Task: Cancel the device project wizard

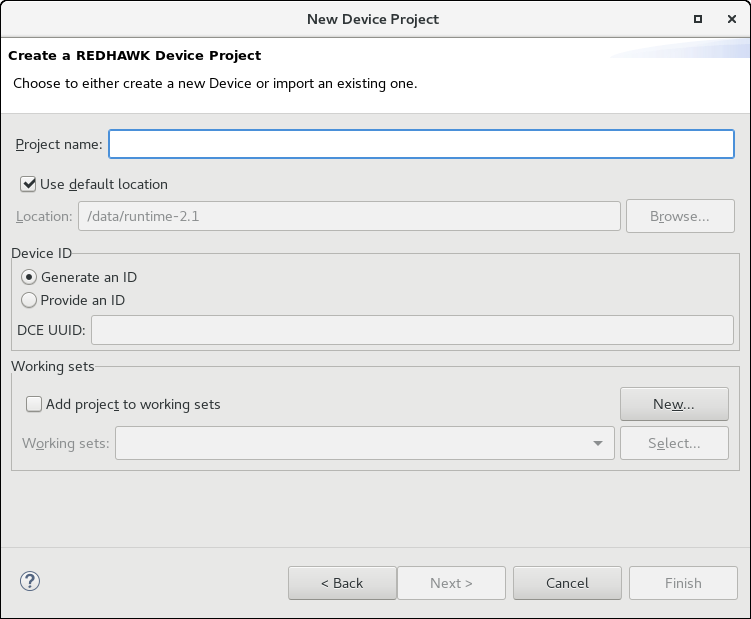Action: (567, 583)
